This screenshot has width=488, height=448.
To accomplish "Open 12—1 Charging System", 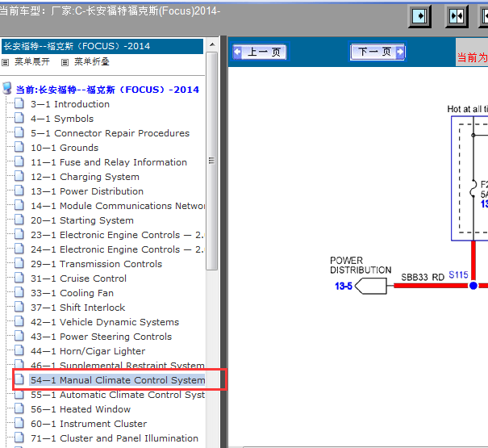I will click(x=85, y=177).
